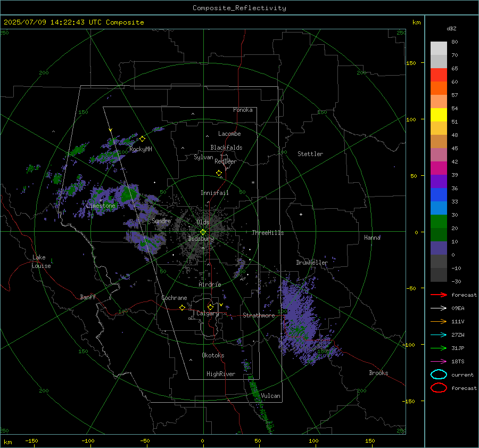Click the Blackfalds town label
Image resolution: width=479 pixels, height=448 pixels.
click(x=226, y=148)
